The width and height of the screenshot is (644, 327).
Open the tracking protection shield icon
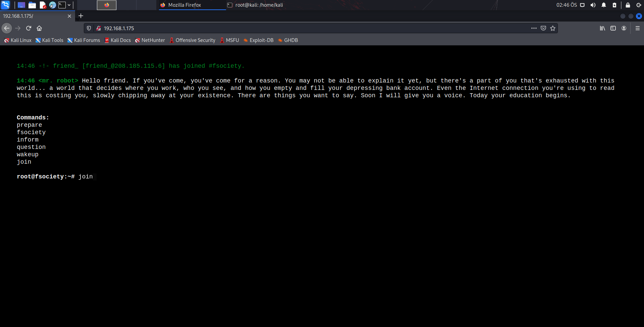tap(89, 28)
